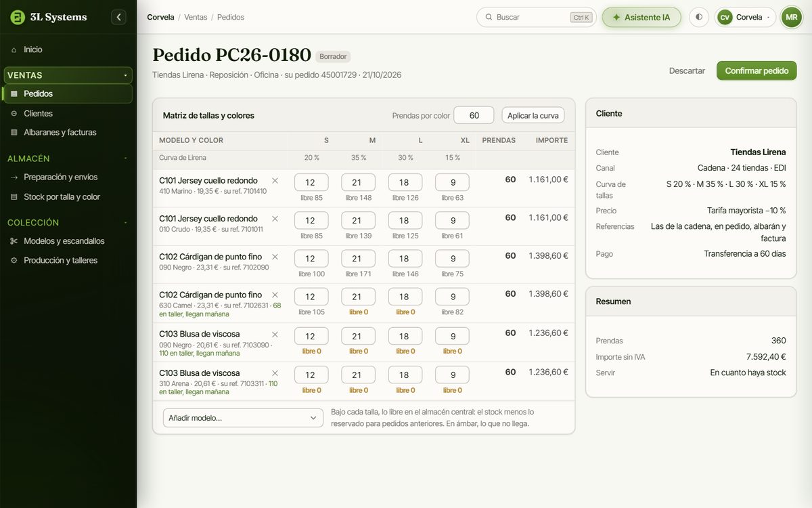Collapse the ALMACÉN sidebar section
The height and width of the screenshot is (508, 812).
(68, 158)
